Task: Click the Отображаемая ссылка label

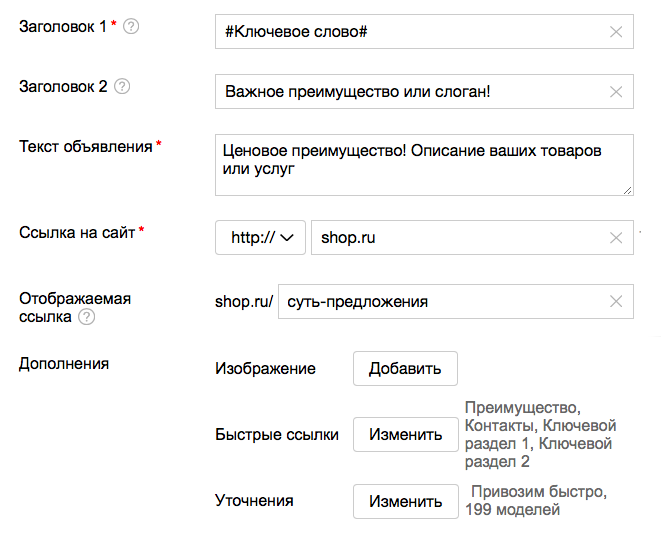Action: point(75,307)
